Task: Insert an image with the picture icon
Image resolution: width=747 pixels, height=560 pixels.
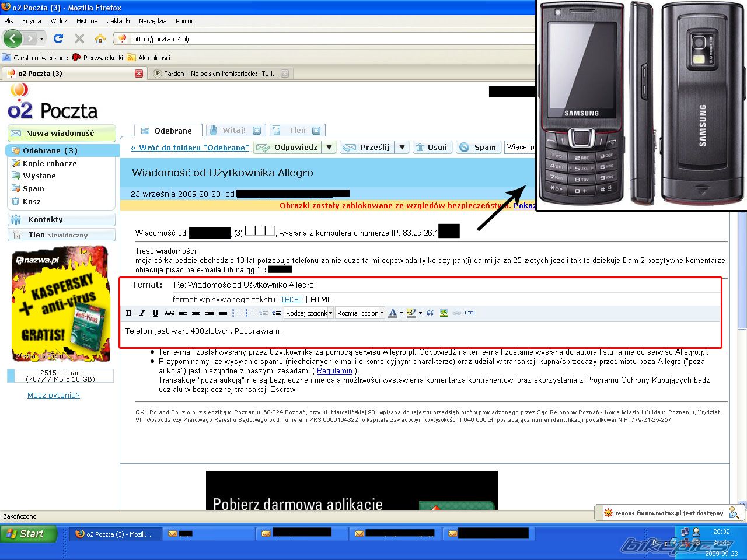Action: [x=444, y=313]
